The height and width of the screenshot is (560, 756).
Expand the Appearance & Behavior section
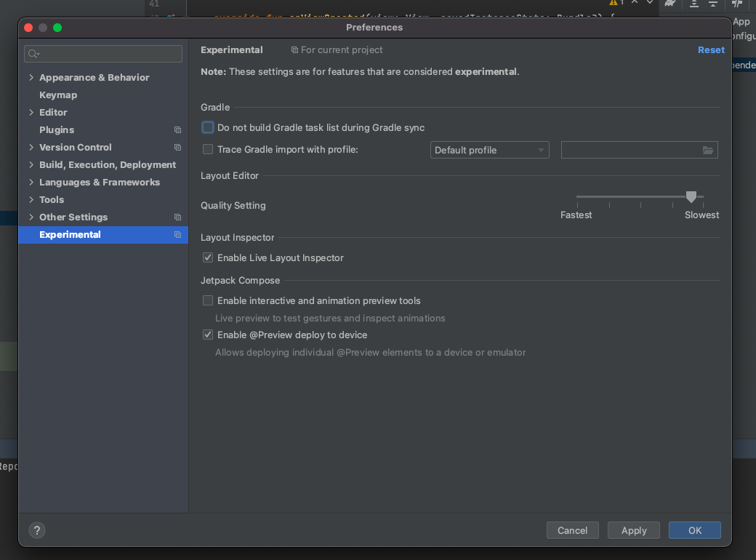pos(31,78)
